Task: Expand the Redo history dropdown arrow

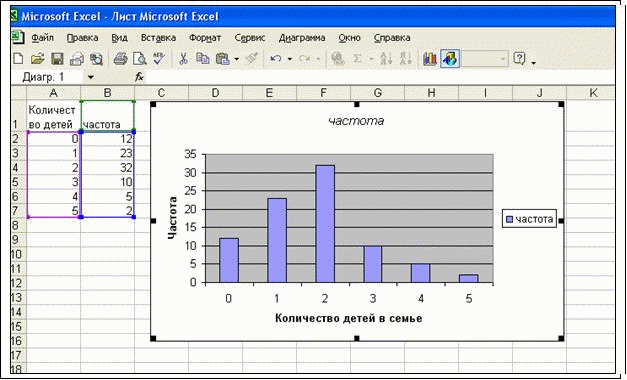Action: pos(319,59)
